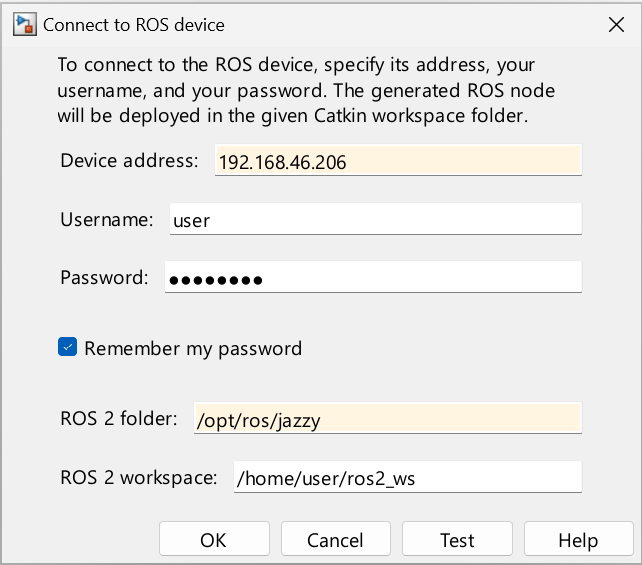Click the "ROS 2 folder:" label

tap(119, 419)
